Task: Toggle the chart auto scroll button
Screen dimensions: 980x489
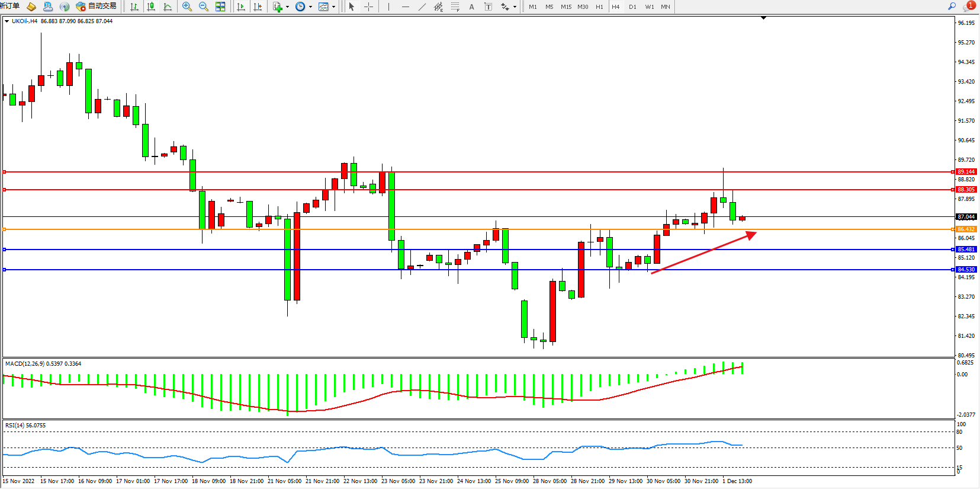Action: (241, 7)
